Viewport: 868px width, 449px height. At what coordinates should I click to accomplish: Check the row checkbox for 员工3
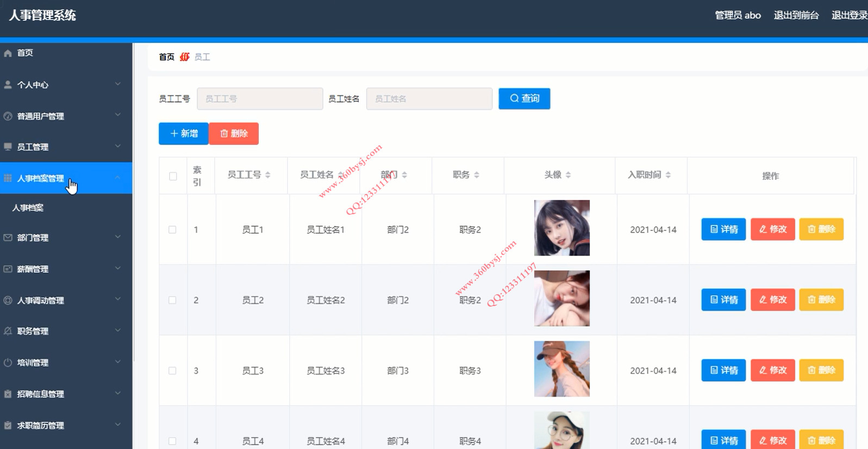click(172, 371)
